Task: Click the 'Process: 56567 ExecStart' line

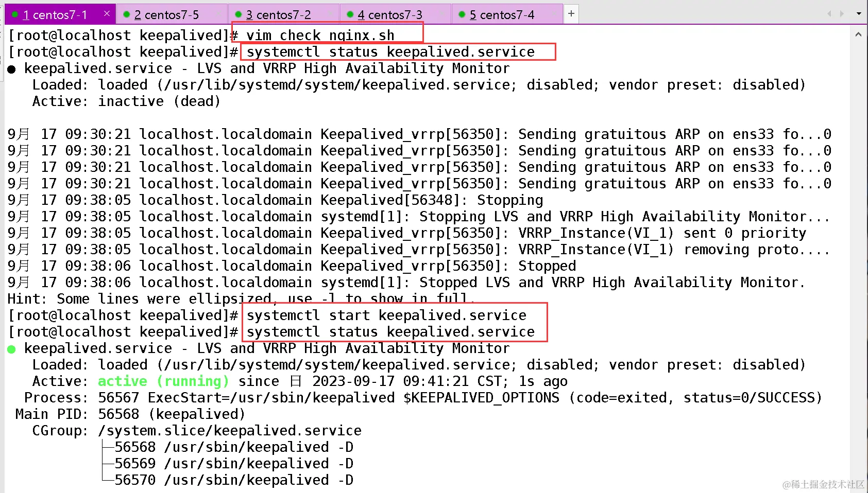Action: pyautogui.click(x=423, y=398)
